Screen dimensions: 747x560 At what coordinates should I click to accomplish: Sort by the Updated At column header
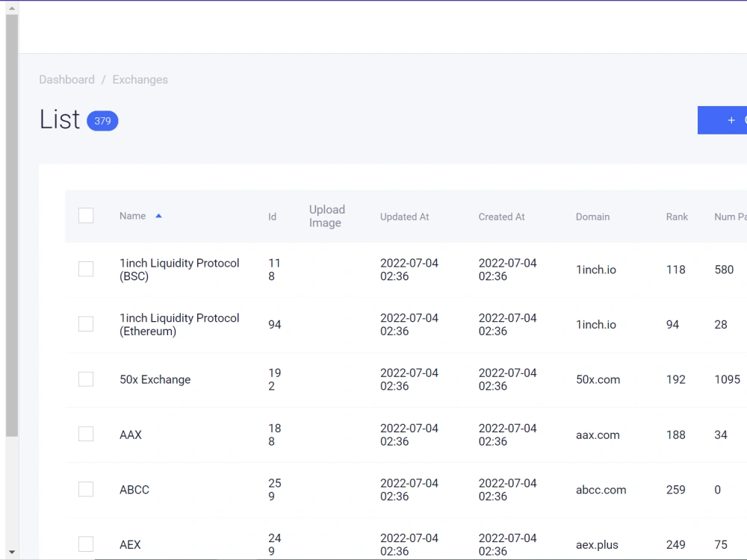(x=404, y=217)
